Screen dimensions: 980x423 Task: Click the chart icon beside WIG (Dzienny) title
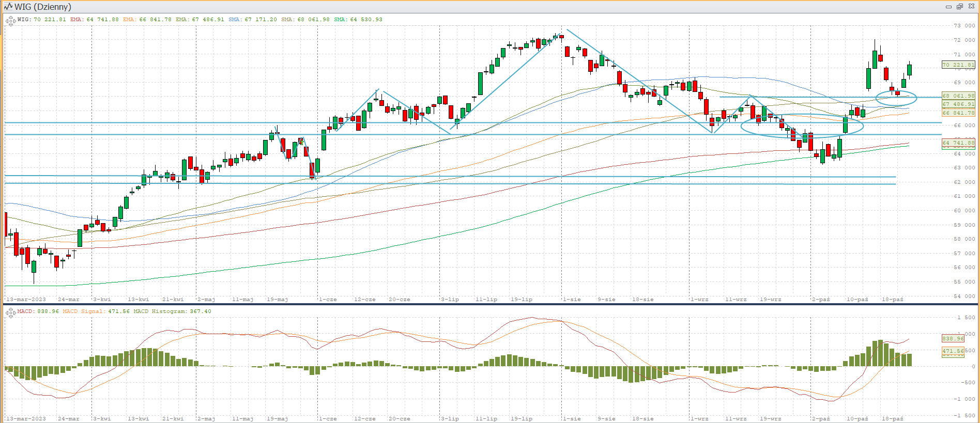8,7
